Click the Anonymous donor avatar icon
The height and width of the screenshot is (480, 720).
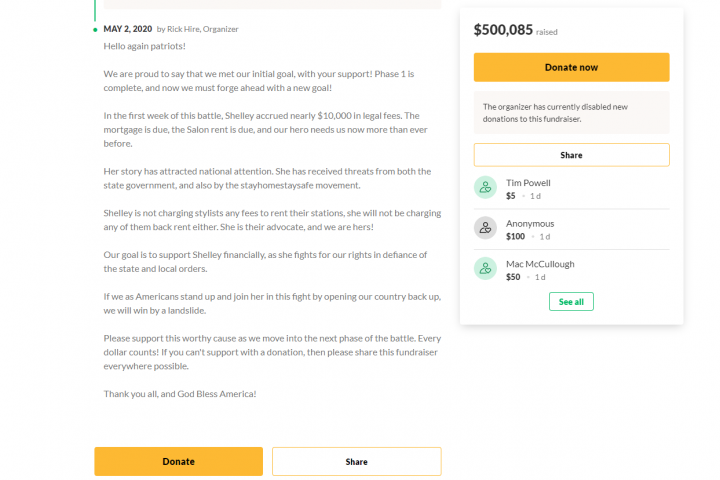[485, 228]
